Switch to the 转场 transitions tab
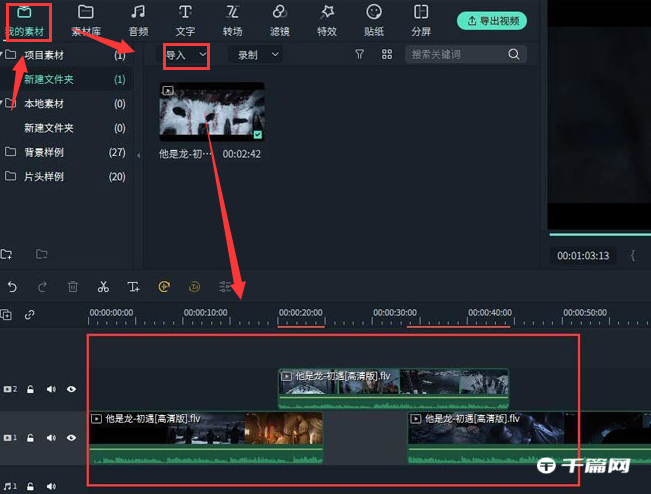This screenshot has width=651, height=494. point(232,21)
